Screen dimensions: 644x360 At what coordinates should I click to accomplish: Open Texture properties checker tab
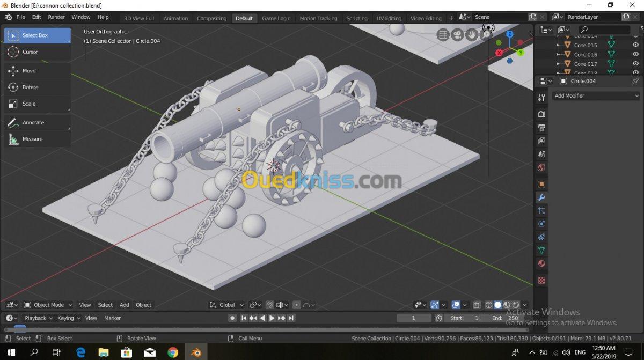pos(541,280)
